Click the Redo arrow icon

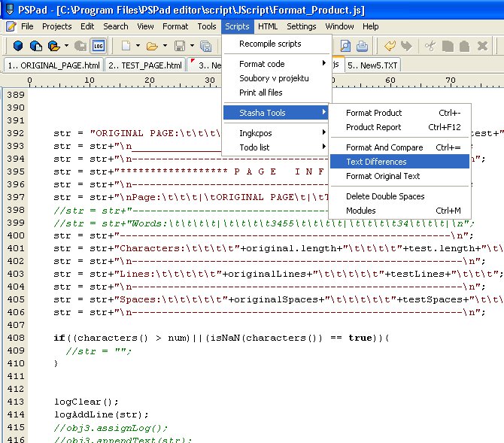pyautogui.click(x=406, y=46)
